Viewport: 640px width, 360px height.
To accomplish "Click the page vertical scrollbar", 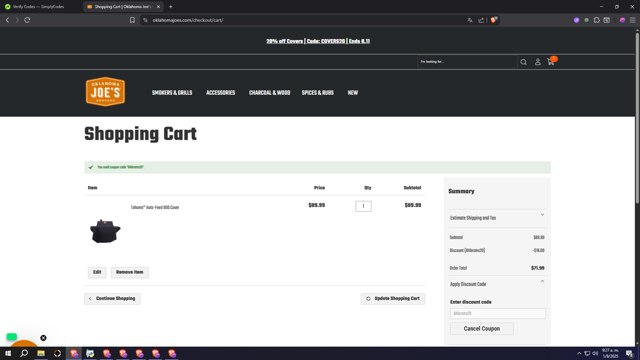I will (x=637, y=118).
